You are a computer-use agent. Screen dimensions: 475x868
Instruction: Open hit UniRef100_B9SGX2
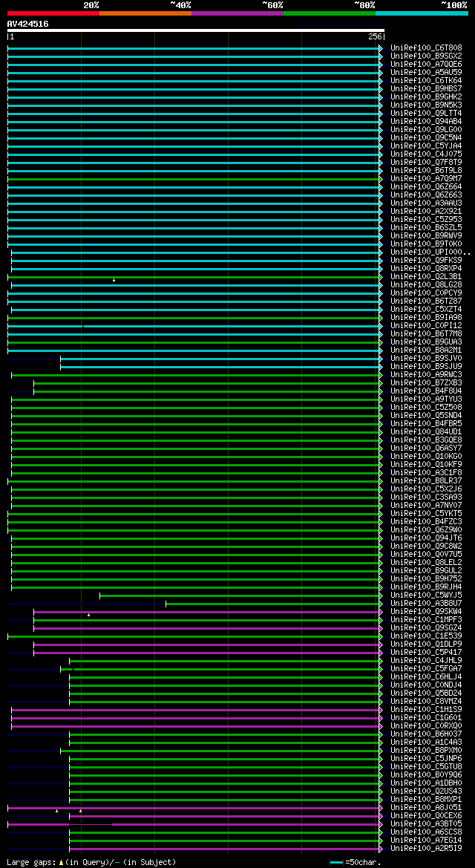click(x=426, y=56)
